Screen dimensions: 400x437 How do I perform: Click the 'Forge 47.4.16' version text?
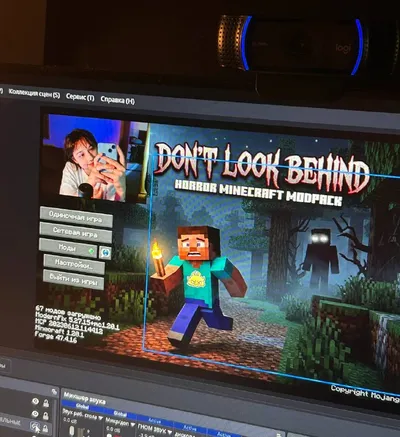(x=56, y=337)
